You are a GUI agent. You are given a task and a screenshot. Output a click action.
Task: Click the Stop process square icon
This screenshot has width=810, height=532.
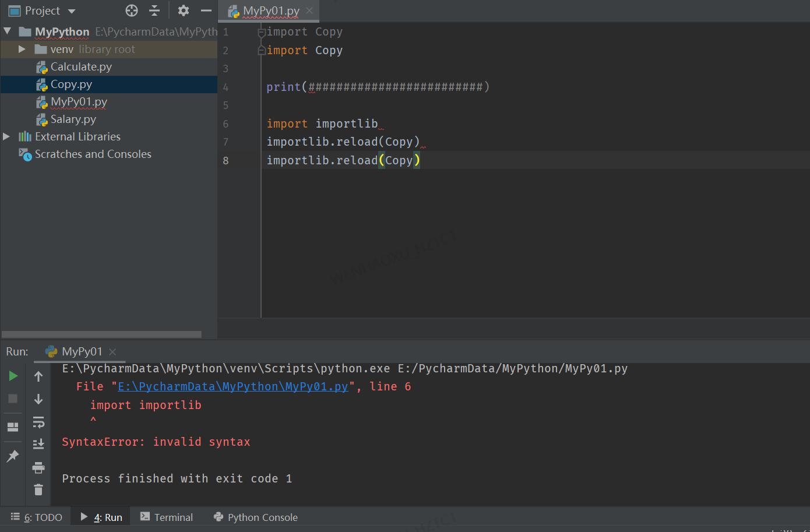click(13, 399)
